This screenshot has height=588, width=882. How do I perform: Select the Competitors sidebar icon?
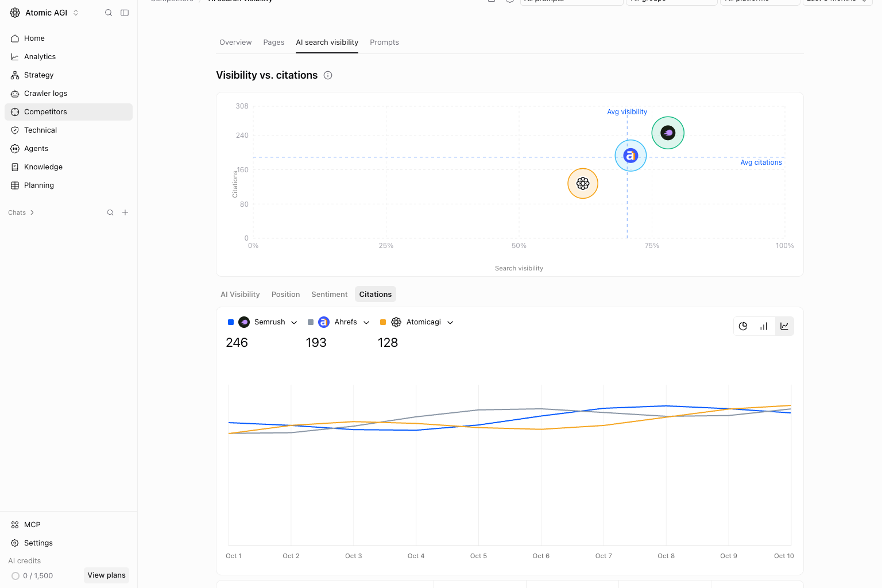click(x=15, y=112)
